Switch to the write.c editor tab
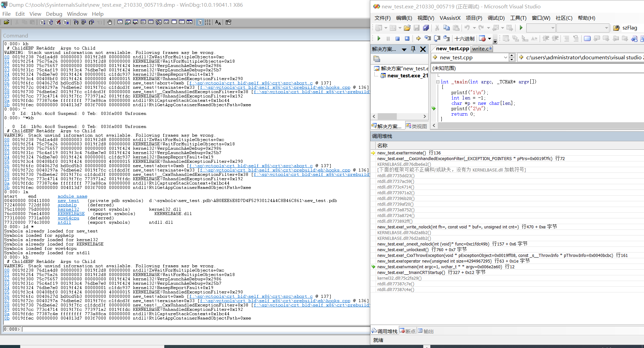 [x=482, y=49]
